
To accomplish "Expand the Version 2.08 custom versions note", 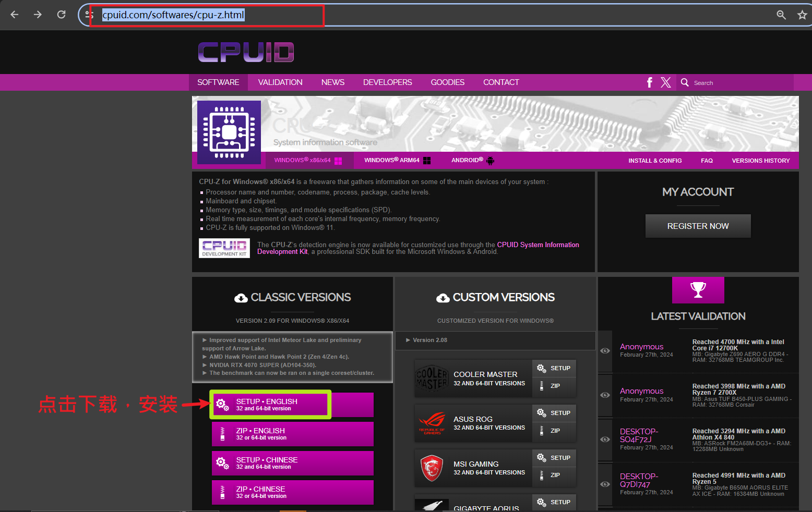I will click(x=495, y=340).
